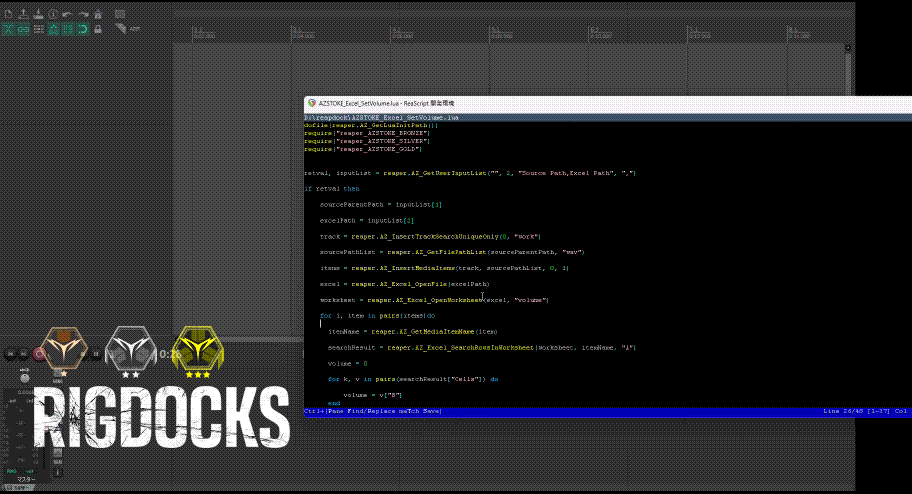
Task: Open project settings from toolbar
Action: pos(53,14)
